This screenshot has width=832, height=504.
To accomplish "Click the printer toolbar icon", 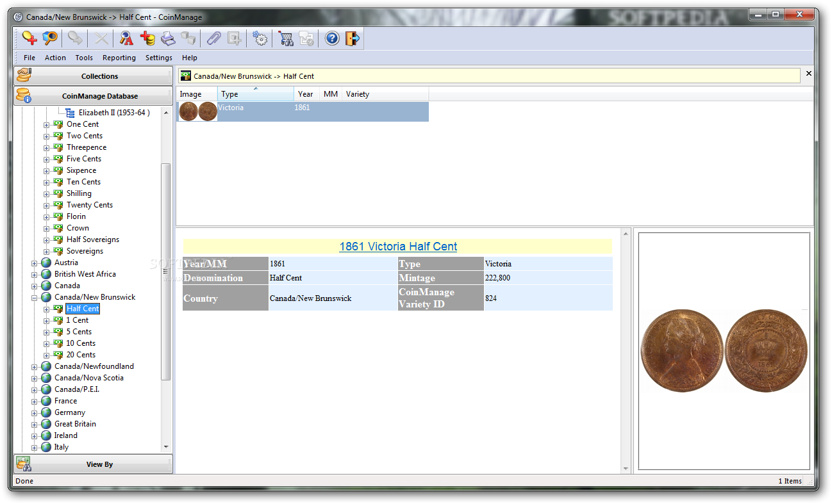I will 168,38.
